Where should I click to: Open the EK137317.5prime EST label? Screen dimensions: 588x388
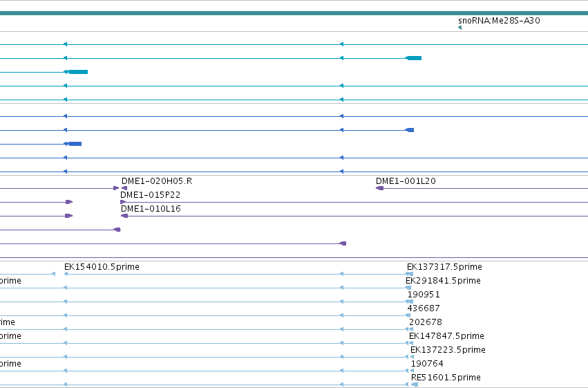[x=444, y=267]
